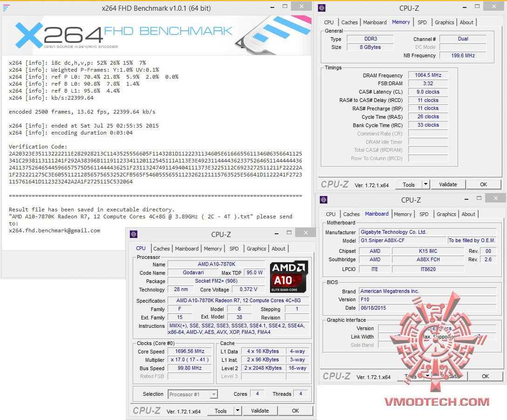Open About tab in CPU window

tap(278, 249)
